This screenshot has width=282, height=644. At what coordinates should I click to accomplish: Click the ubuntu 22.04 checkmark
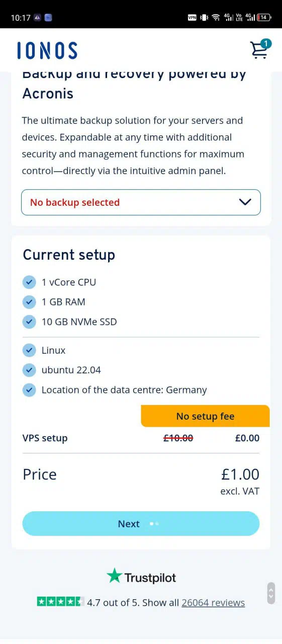(x=29, y=370)
